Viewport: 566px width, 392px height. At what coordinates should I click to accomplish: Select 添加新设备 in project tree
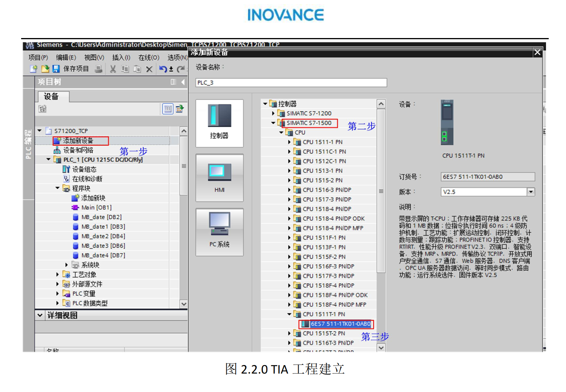(78, 141)
